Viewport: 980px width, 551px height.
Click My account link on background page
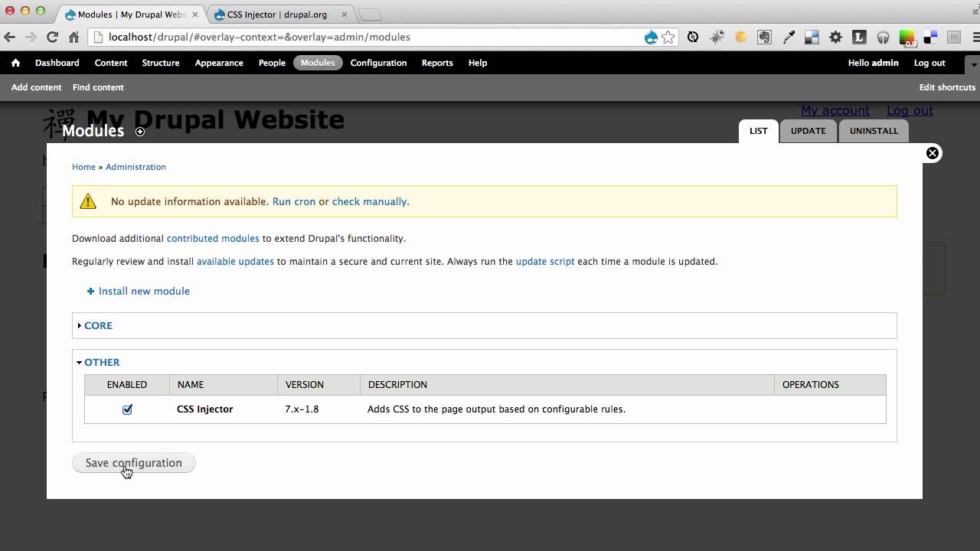click(835, 110)
